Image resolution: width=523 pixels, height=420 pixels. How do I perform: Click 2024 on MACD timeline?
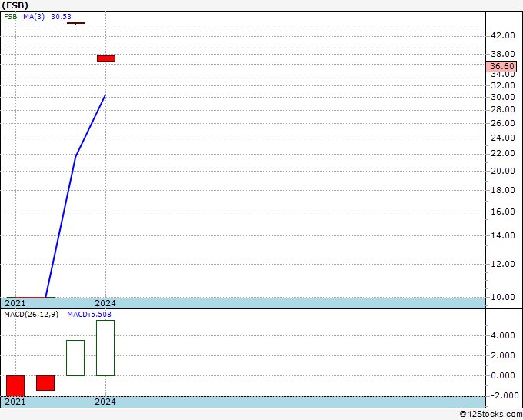pos(105,402)
